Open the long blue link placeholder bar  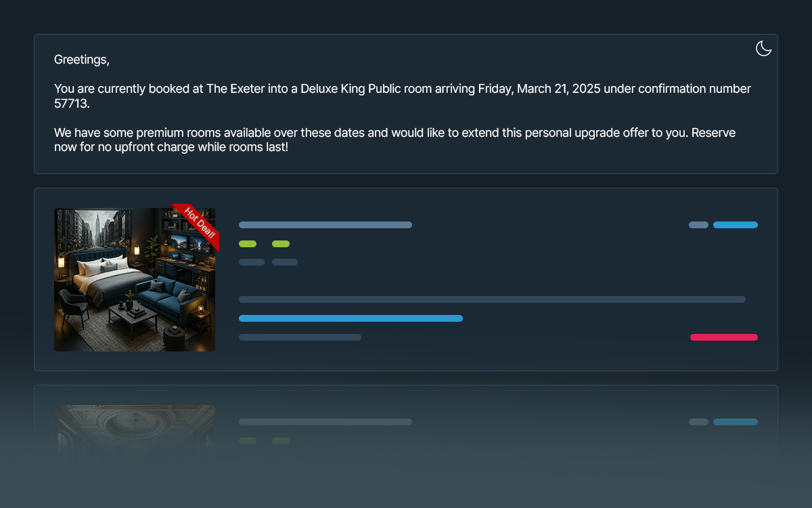pyautogui.click(x=351, y=318)
